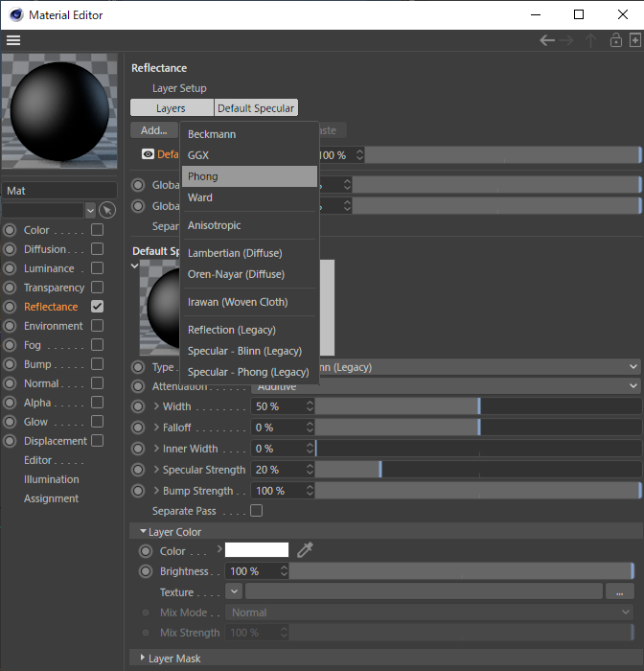Click the layer selection arrow icon below Mat

pos(107,210)
